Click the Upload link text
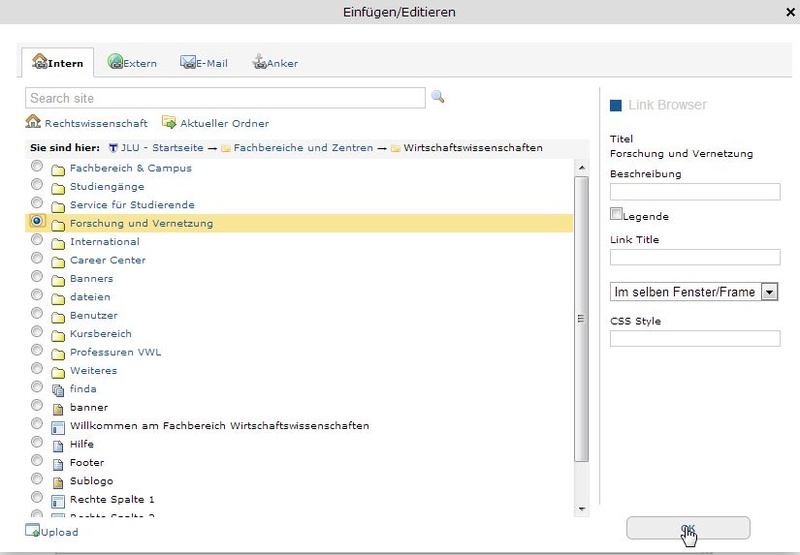 59,532
